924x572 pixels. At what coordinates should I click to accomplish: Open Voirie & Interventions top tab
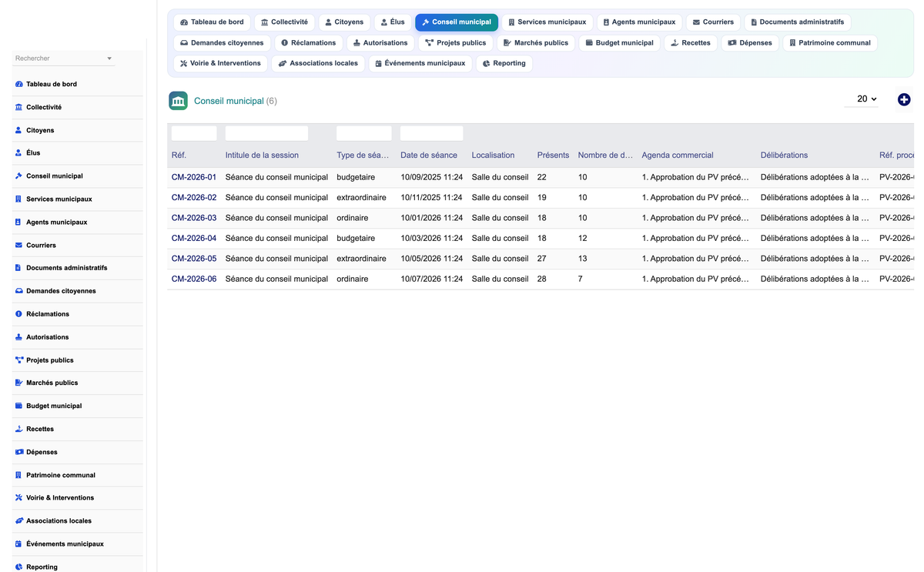click(x=220, y=64)
